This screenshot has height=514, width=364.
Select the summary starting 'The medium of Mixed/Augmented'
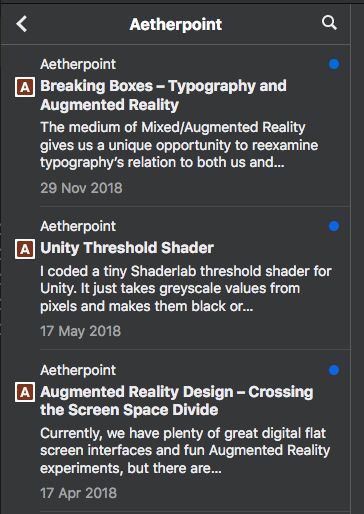coord(179,145)
